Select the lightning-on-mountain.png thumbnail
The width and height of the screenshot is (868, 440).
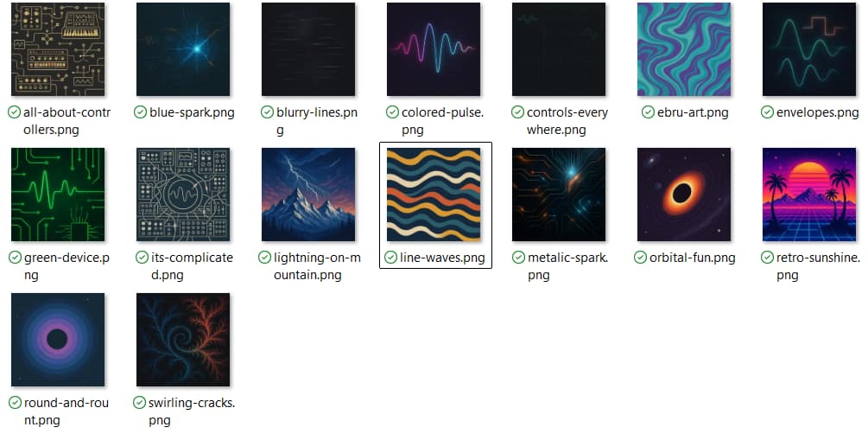[x=308, y=194]
